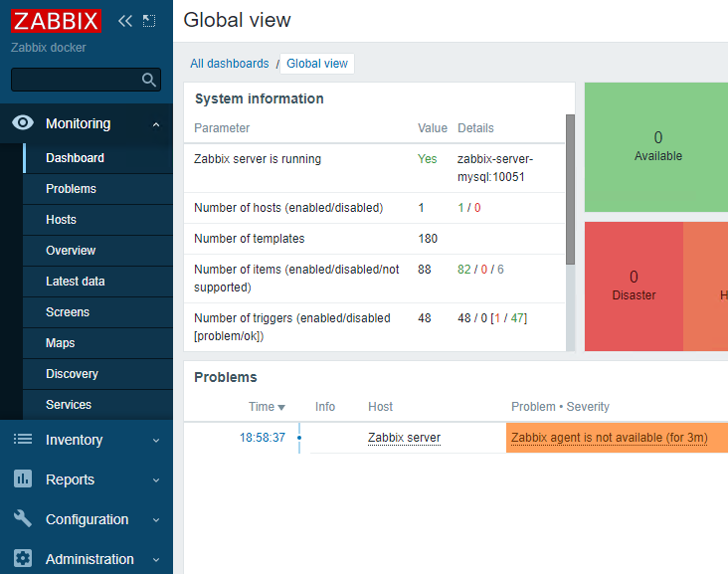
Task: Click the System information scrollbar thumb
Action: pos(570,189)
